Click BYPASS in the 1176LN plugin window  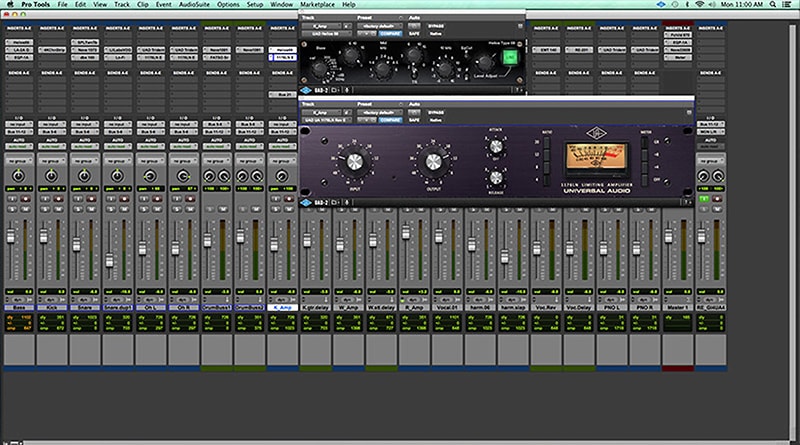tap(436, 112)
